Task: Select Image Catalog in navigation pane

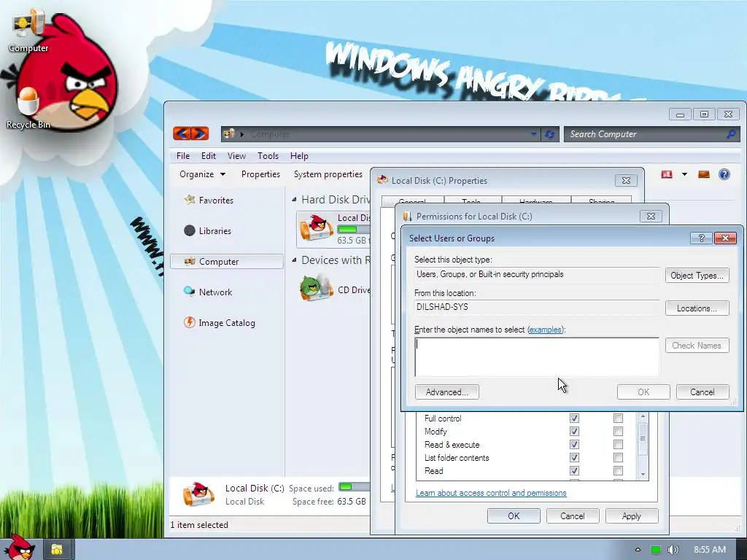Action: tap(227, 323)
